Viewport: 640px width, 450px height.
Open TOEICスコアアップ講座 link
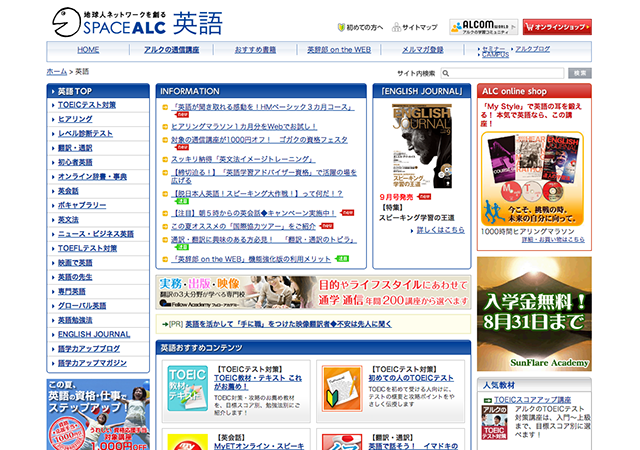pos(532,400)
